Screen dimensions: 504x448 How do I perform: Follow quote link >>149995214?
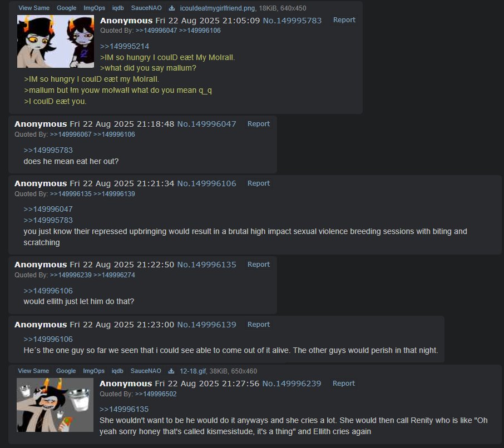pos(125,46)
